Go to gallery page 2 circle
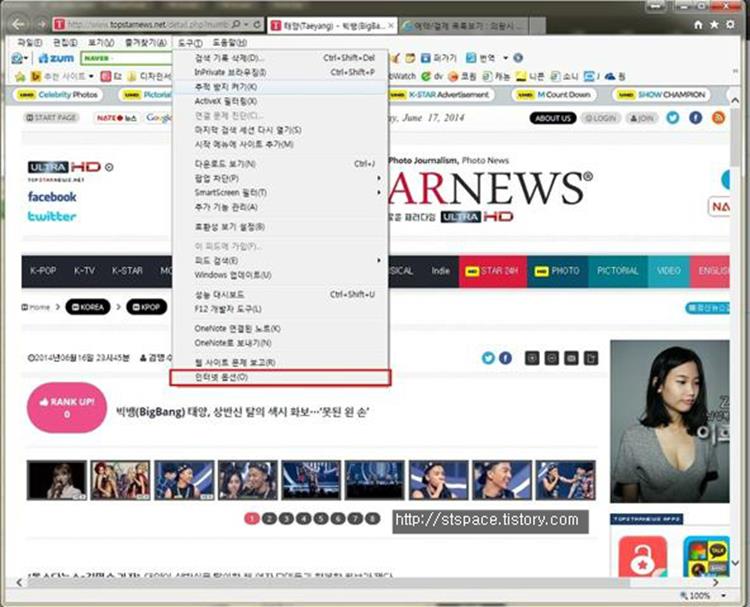 269,519
